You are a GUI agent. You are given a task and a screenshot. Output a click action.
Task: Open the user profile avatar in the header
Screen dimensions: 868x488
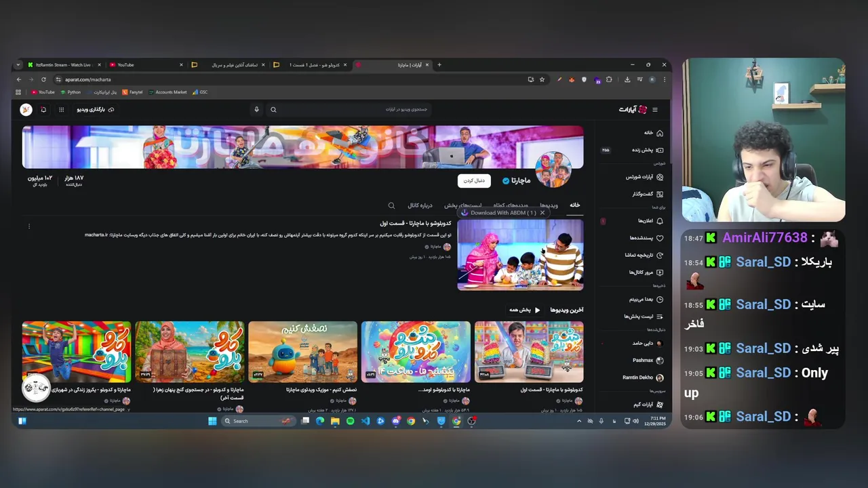(x=26, y=110)
